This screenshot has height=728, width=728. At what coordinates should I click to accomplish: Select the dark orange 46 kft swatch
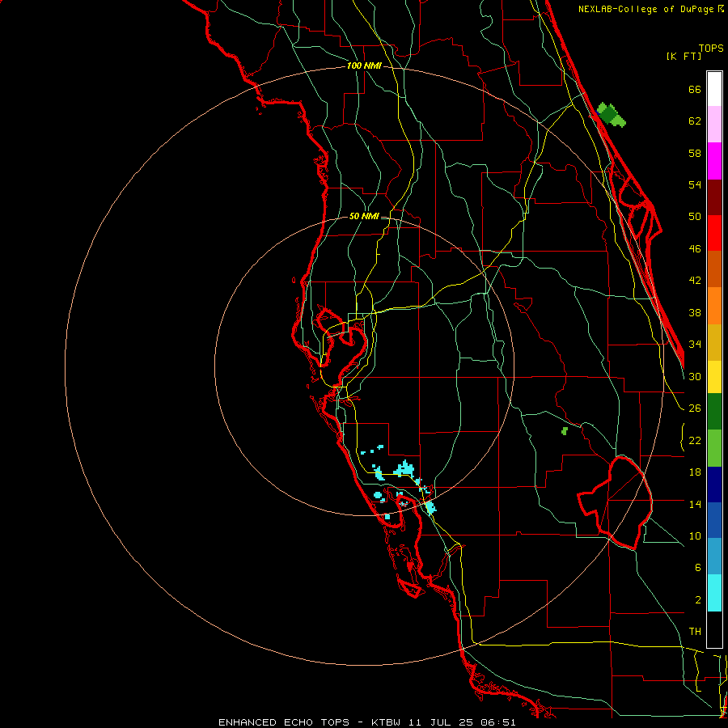coord(714,269)
